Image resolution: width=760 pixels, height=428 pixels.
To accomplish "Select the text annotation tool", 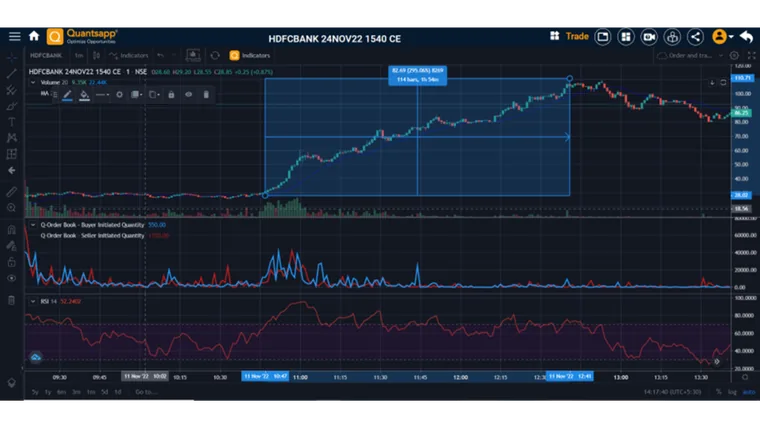I will (x=12, y=122).
